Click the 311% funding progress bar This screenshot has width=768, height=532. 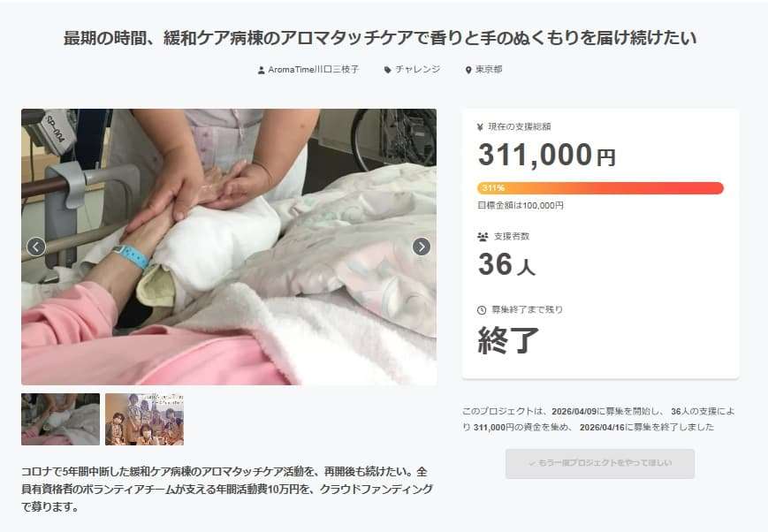tap(600, 188)
